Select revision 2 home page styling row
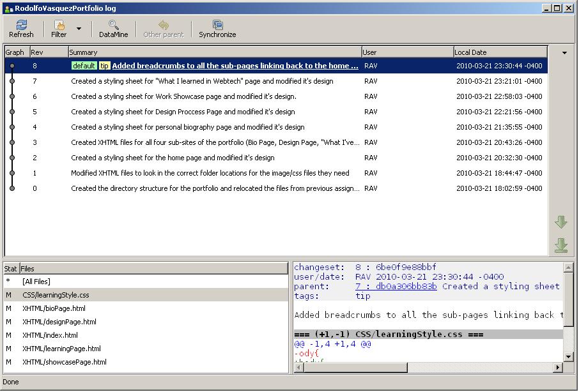 (x=276, y=158)
